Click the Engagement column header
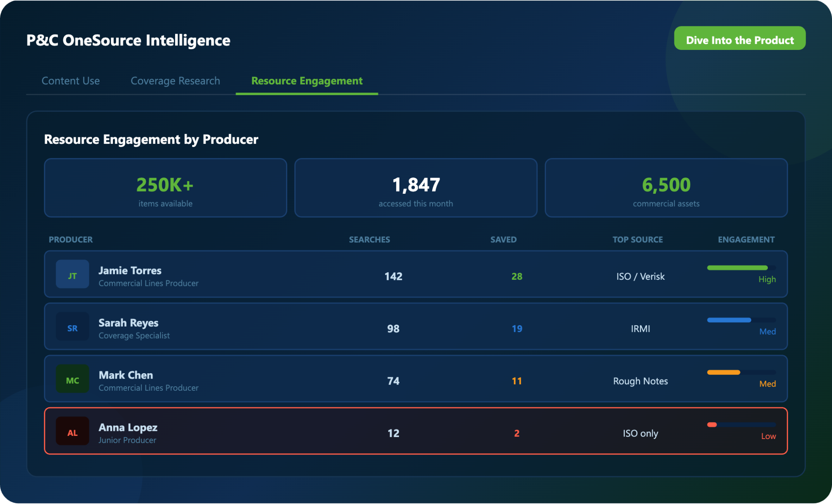Image resolution: width=832 pixels, height=504 pixels. (x=746, y=240)
